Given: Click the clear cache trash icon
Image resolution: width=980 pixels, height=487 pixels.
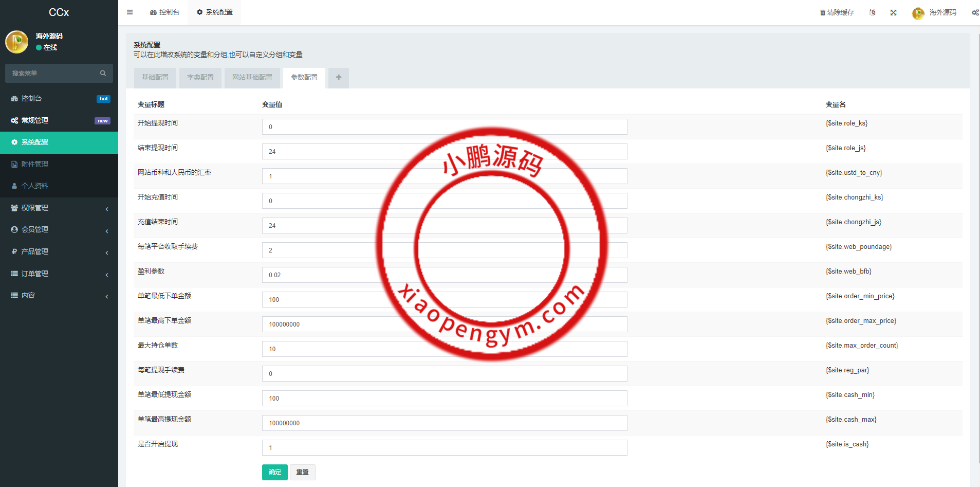Looking at the screenshot, I should [822, 13].
